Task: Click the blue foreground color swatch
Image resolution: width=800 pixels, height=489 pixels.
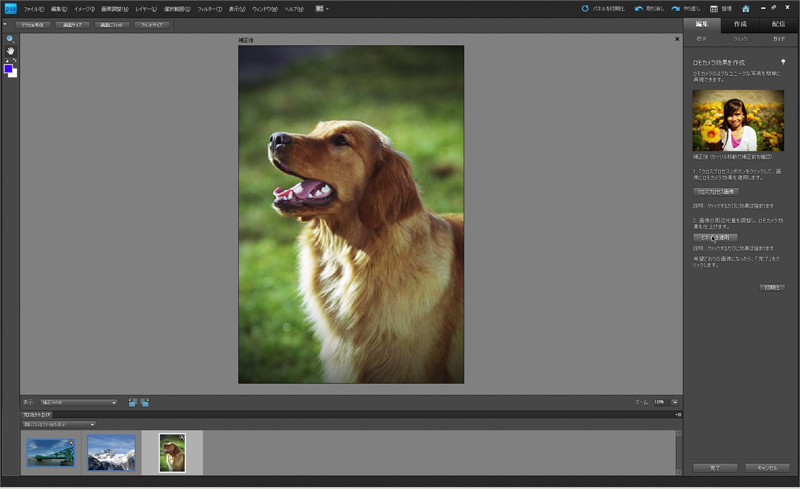Action: [8, 69]
